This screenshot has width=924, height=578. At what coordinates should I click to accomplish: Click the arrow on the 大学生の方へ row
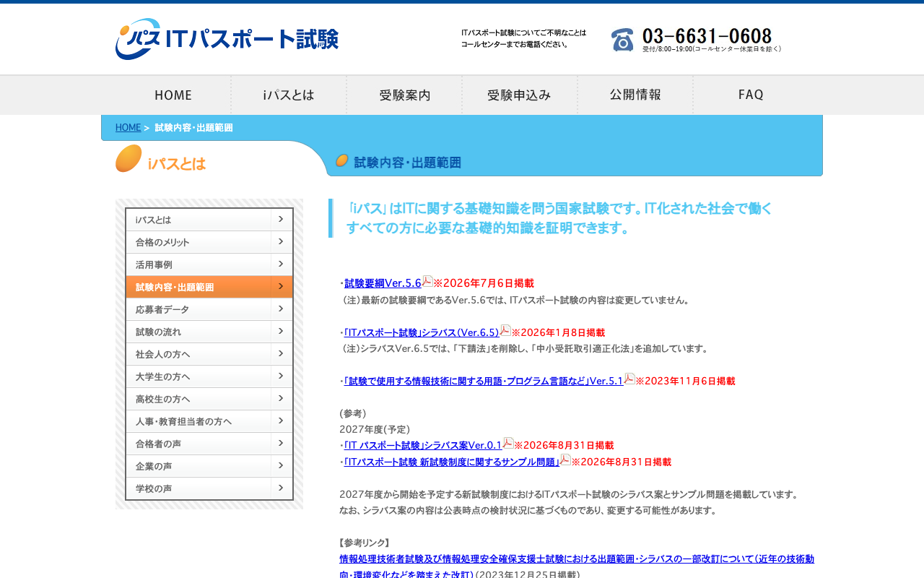[x=282, y=376]
